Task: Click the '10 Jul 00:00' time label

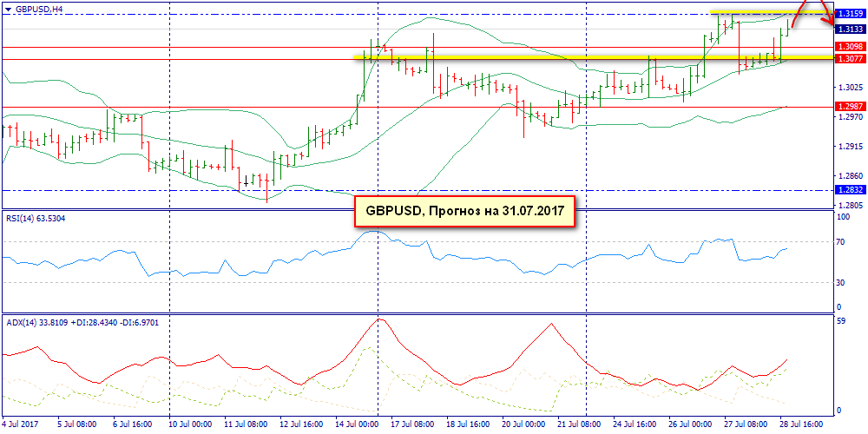Action: [188, 423]
